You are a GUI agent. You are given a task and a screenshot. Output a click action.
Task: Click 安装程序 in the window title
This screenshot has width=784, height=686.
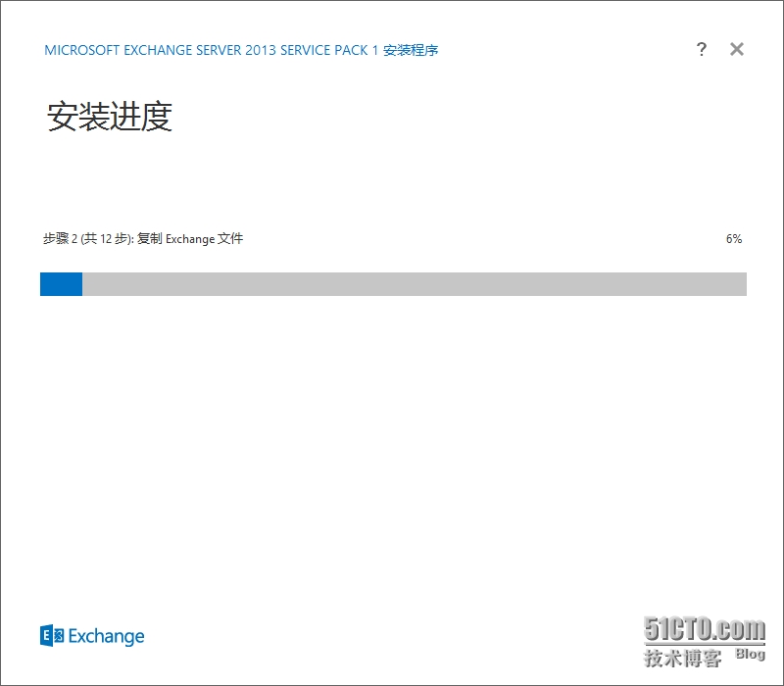coord(412,51)
